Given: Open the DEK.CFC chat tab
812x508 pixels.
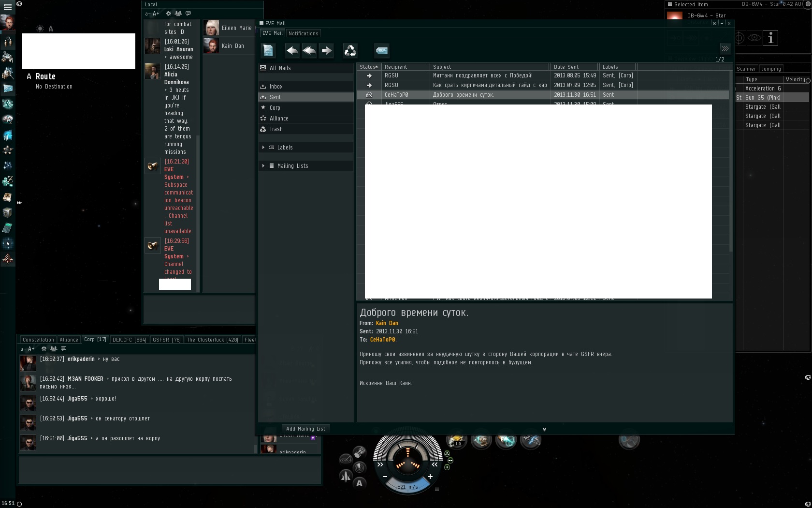Looking at the screenshot, I should point(129,340).
